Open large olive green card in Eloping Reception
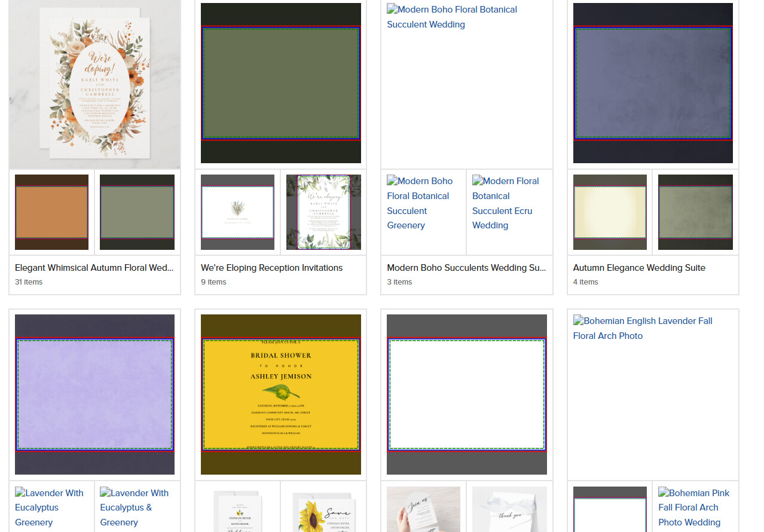The image size is (764, 532). point(281,83)
